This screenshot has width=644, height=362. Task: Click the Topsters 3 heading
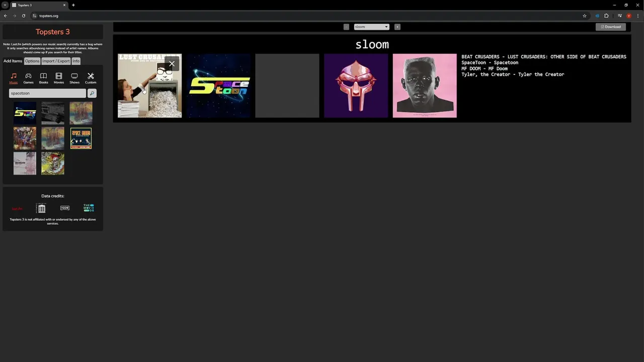pos(53,32)
